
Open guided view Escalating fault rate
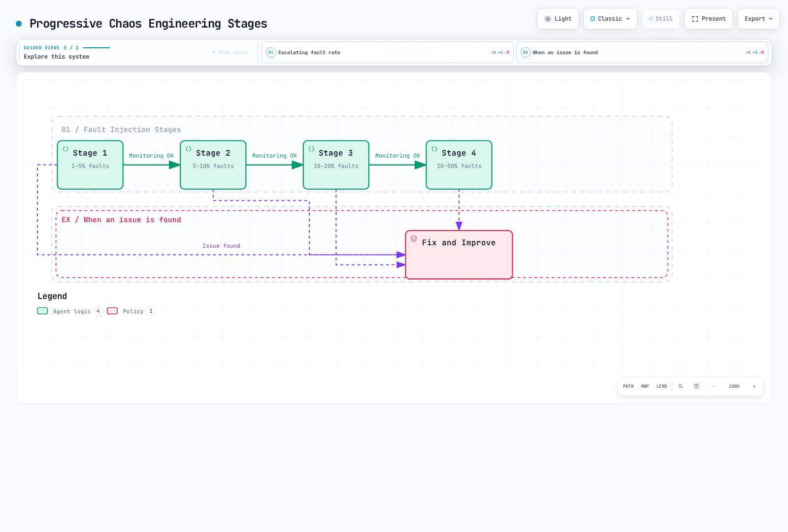point(388,52)
